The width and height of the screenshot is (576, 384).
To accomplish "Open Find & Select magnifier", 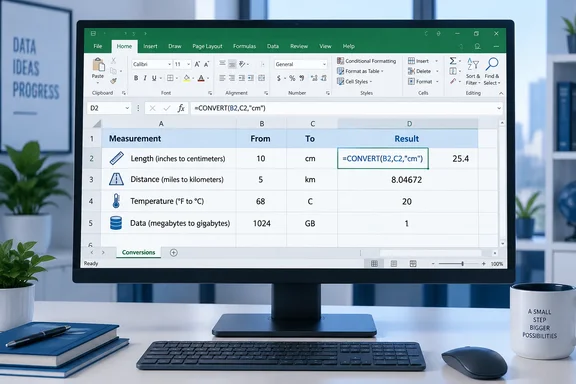I will pos(492,64).
